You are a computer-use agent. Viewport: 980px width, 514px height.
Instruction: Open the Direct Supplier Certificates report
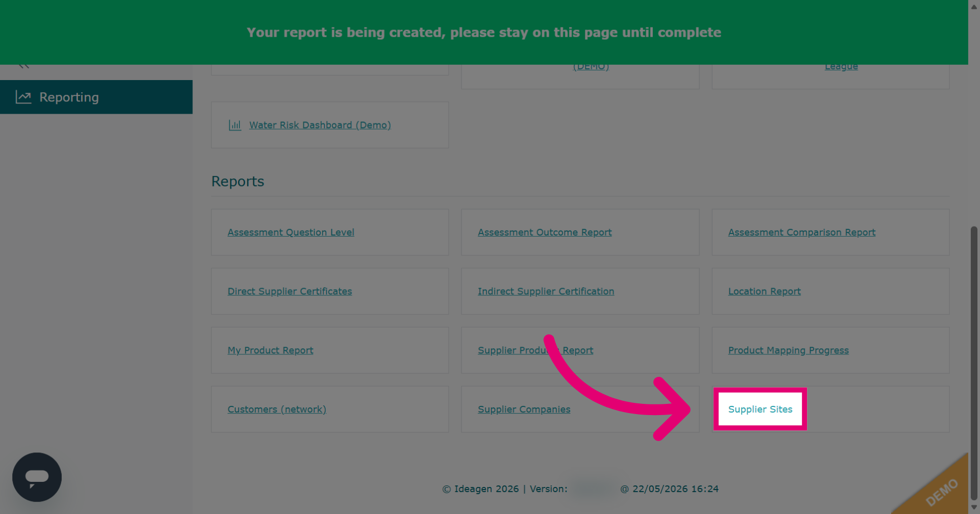click(x=290, y=291)
